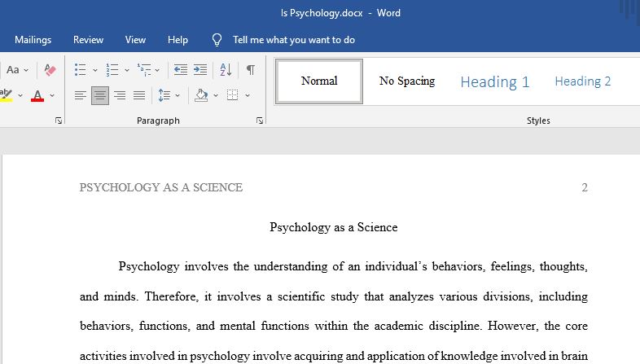
Task: Click the Sort A to Z icon
Action: click(x=226, y=70)
